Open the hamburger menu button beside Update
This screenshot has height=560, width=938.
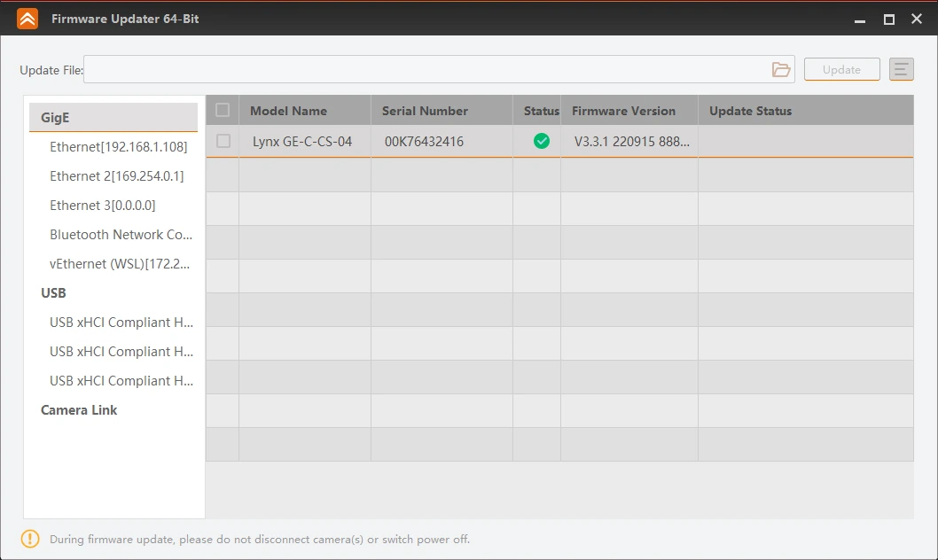click(901, 69)
